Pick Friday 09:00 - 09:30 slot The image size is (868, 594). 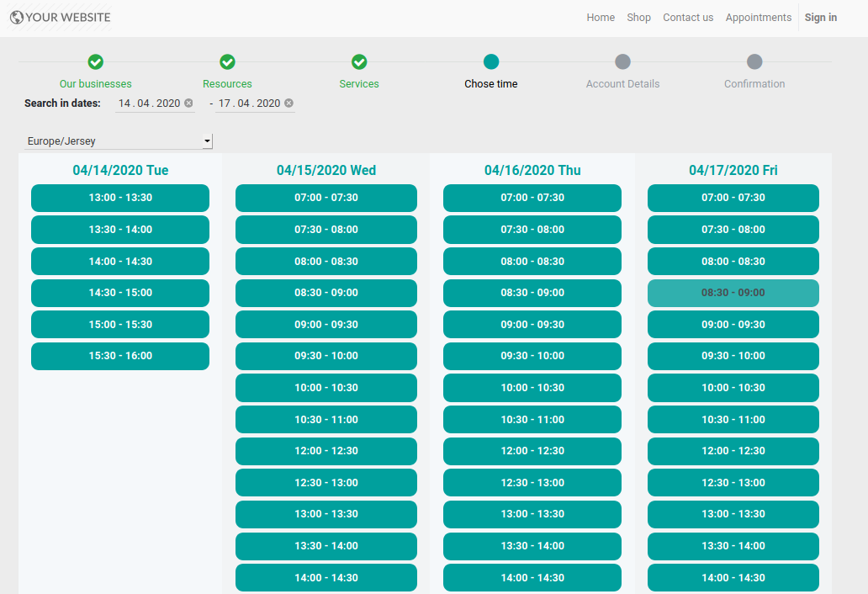click(x=733, y=325)
